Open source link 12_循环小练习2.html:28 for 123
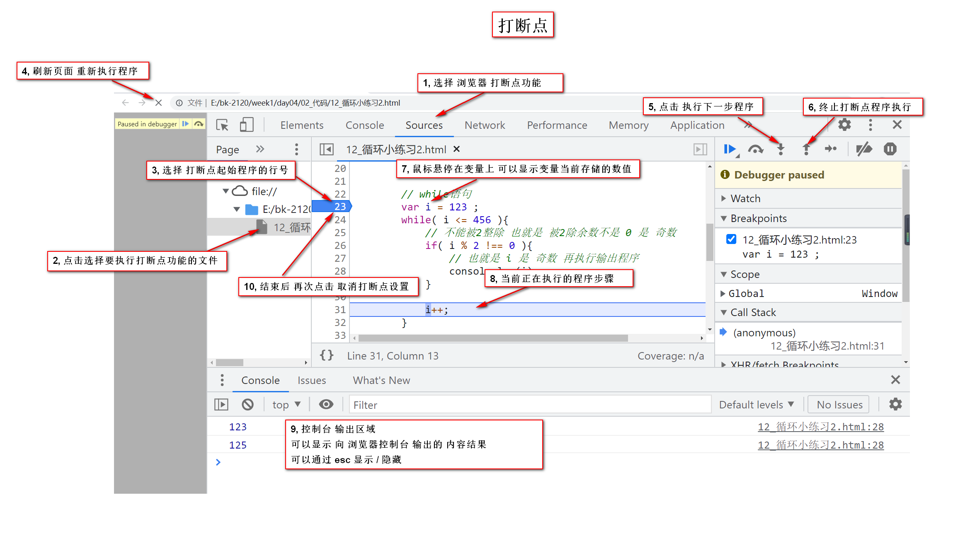The image size is (958, 560). [x=820, y=427]
